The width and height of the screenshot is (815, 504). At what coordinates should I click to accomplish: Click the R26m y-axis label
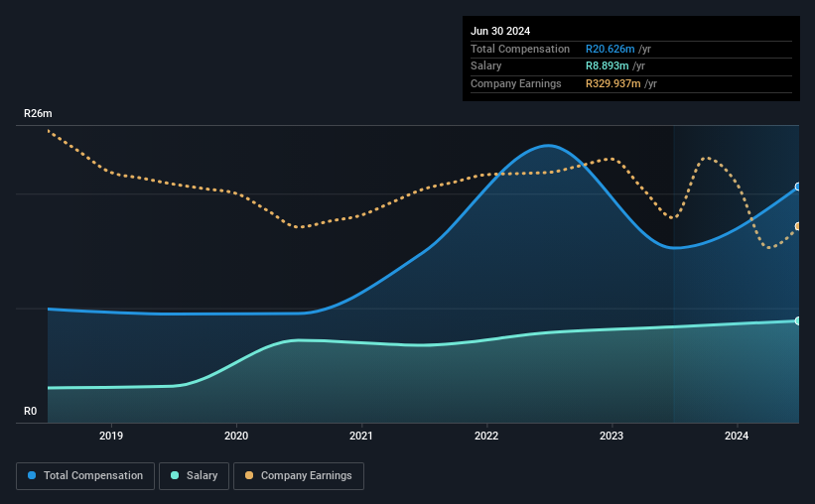coord(38,113)
